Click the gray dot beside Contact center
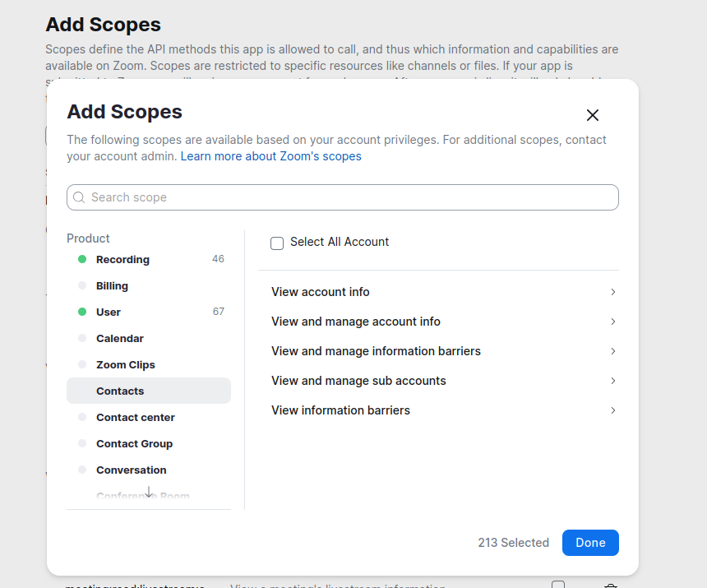This screenshot has width=707, height=588. click(x=82, y=417)
